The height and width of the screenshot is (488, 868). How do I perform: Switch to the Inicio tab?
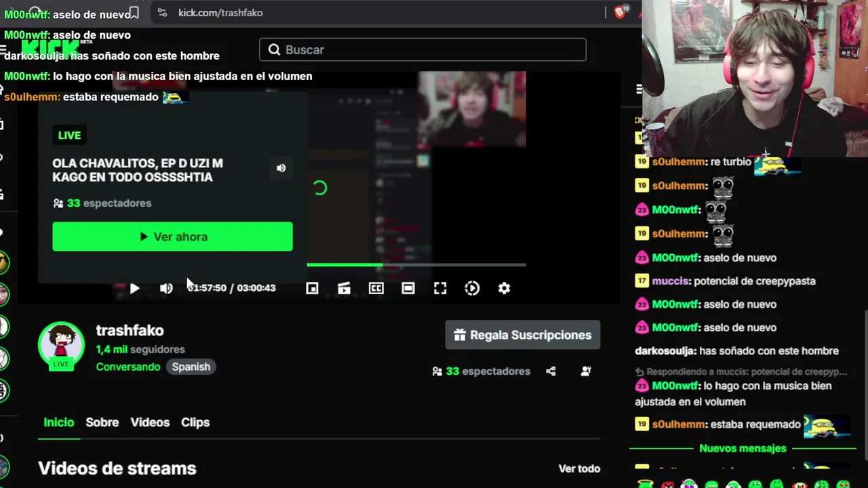(x=59, y=422)
